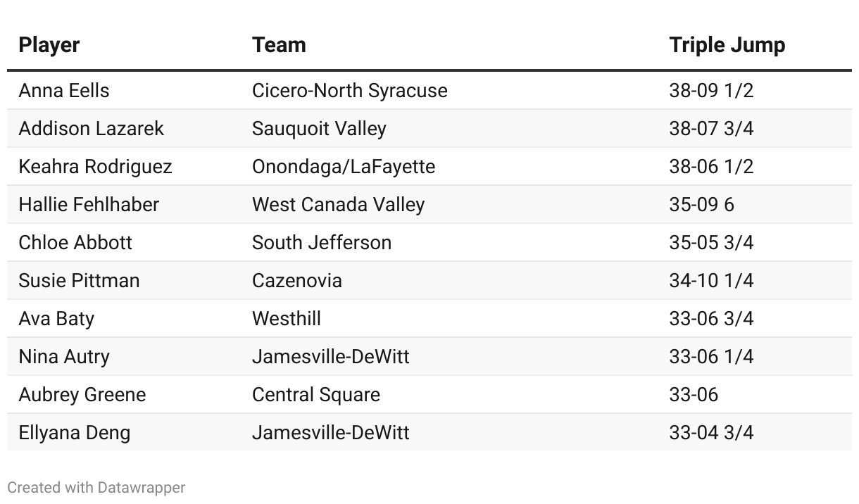Click the Triple Jump column header
The image size is (859, 504).
(727, 45)
